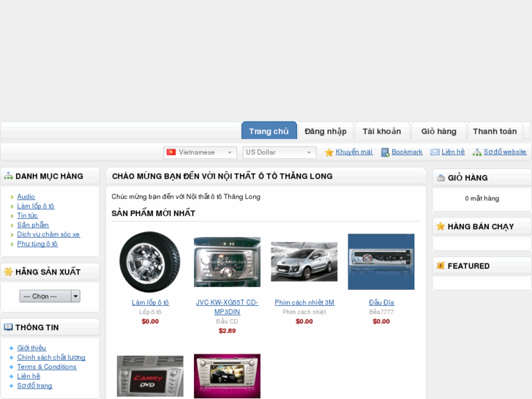View the Đầu Đĩa blue product image
The image size is (532, 399).
[x=381, y=262]
